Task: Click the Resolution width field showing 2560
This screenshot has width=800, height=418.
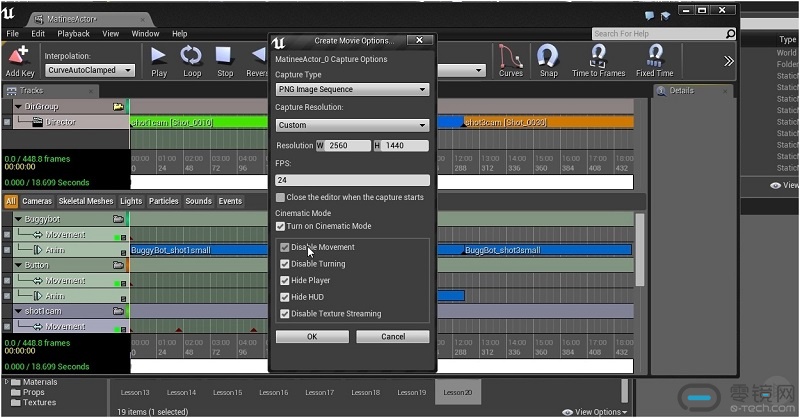Action: point(348,145)
